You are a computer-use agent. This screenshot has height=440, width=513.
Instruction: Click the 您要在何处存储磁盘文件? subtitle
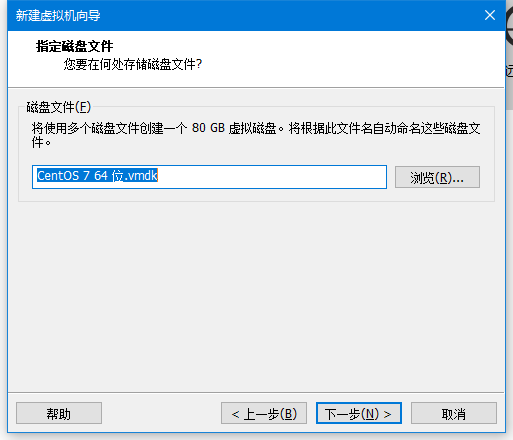point(133,64)
